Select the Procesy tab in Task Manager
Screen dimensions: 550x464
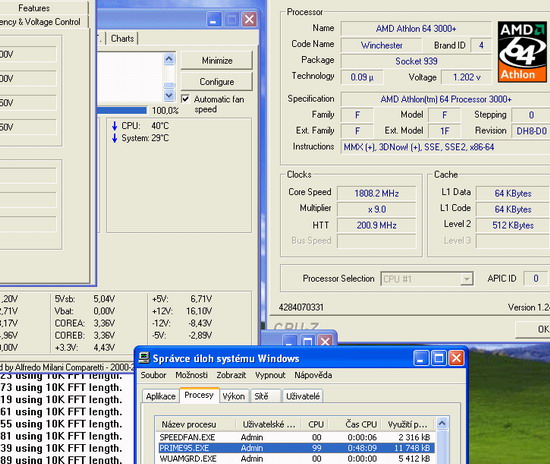click(199, 395)
